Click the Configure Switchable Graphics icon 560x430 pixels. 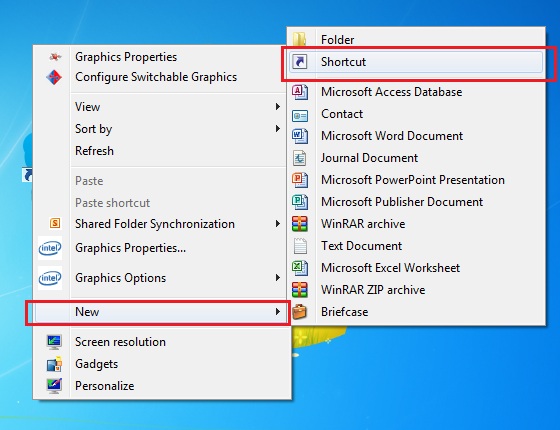(54, 77)
